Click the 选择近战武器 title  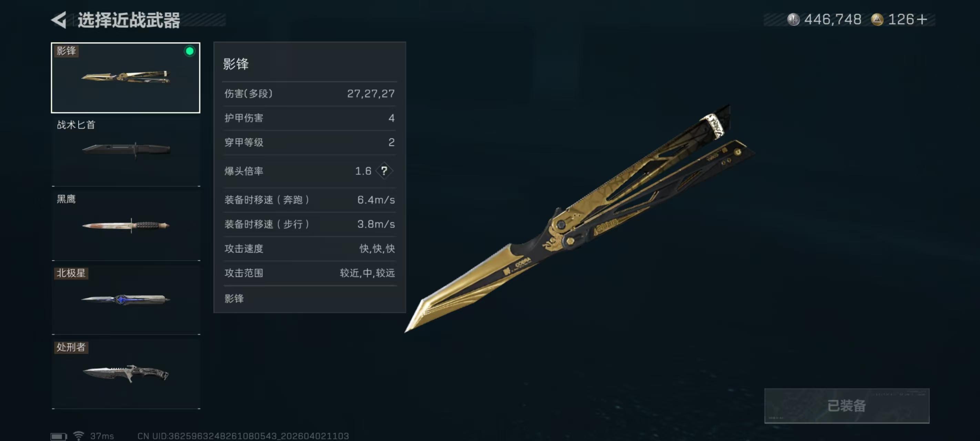tap(129, 20)
